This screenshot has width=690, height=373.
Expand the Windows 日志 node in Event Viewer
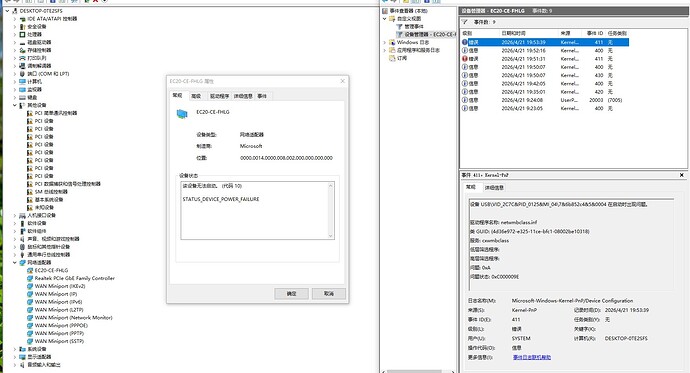pyautogui.click(x=385, y=42)
